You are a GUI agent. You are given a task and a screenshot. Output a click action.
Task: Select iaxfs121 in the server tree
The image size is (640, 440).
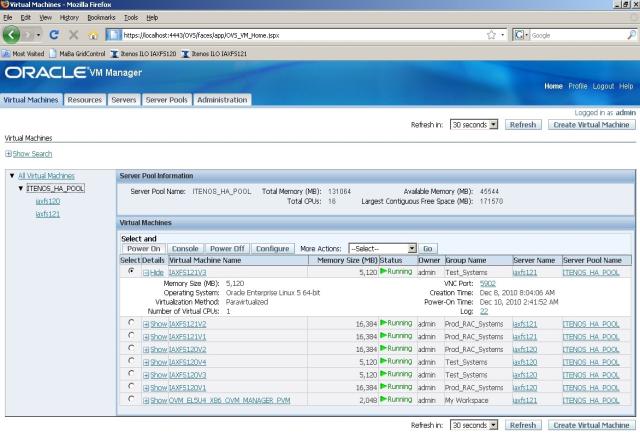pos(48,214)
